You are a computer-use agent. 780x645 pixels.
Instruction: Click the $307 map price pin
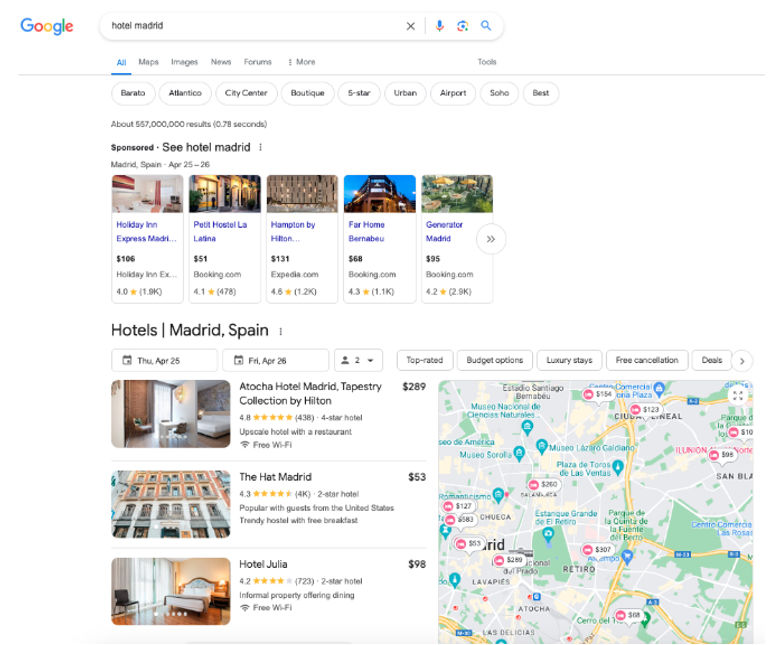click(x=597, y=550)
